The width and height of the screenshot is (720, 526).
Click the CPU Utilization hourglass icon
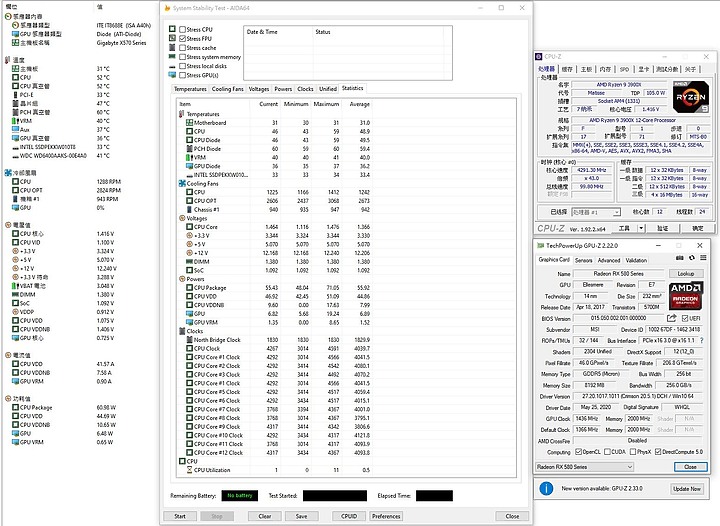coord(189,470)
